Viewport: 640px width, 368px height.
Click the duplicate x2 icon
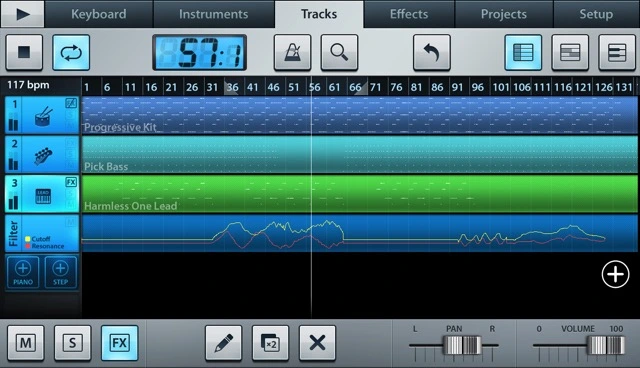pyautogui.click(x=270, y=343)
